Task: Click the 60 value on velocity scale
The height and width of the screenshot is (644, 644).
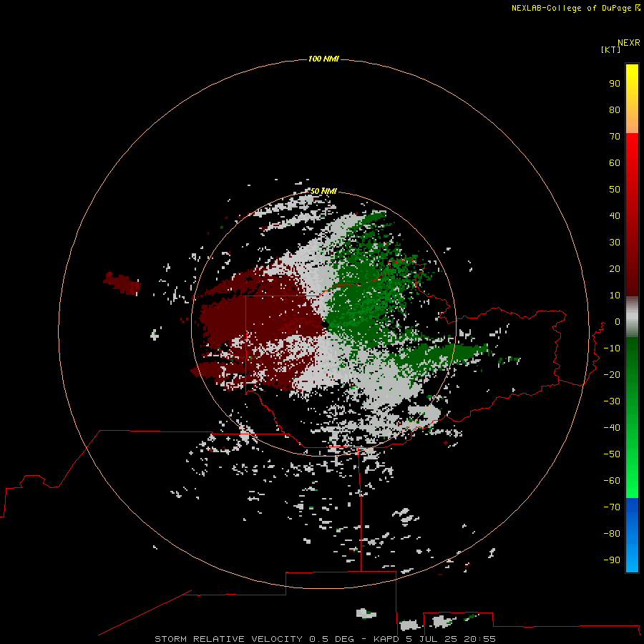Action: click(x=615, y=162)
